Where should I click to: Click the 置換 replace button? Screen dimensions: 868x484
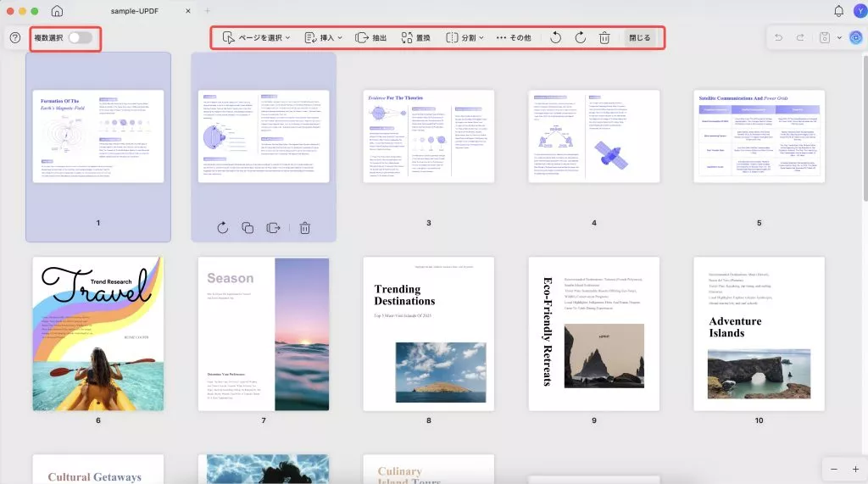(x=415, y=37)
